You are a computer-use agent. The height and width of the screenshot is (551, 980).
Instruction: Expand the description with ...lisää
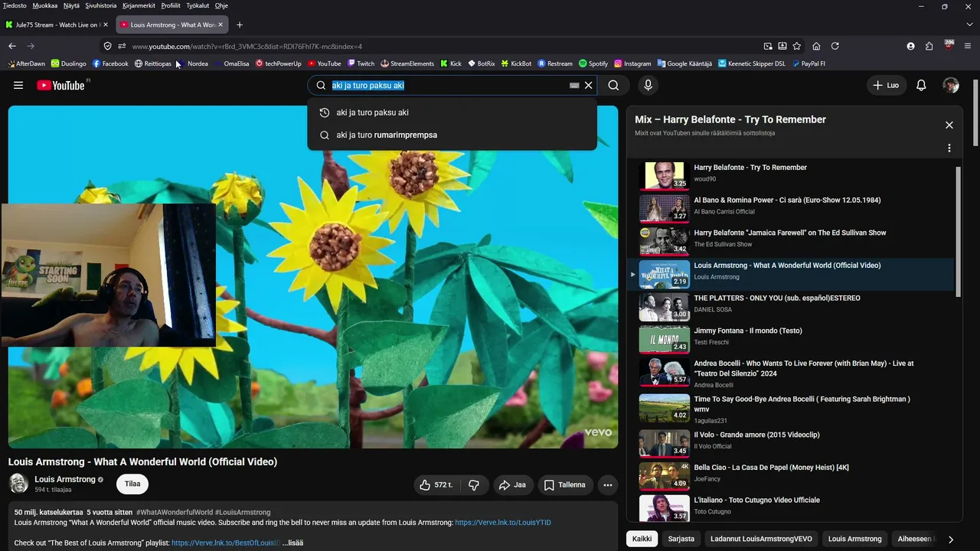click(293, 543)
